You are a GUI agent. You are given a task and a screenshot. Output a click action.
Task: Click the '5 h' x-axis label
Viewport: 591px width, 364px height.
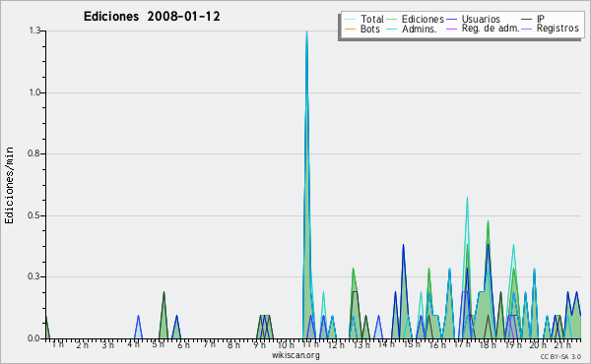159,344
